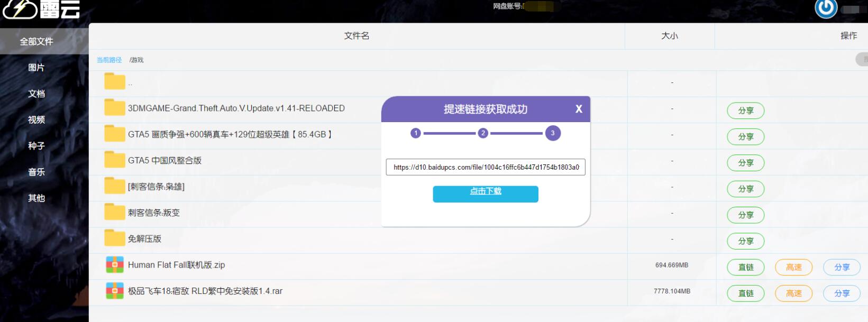
Task: Get 直链 for Human Flat Fall zip
Action: coord(745,268)
